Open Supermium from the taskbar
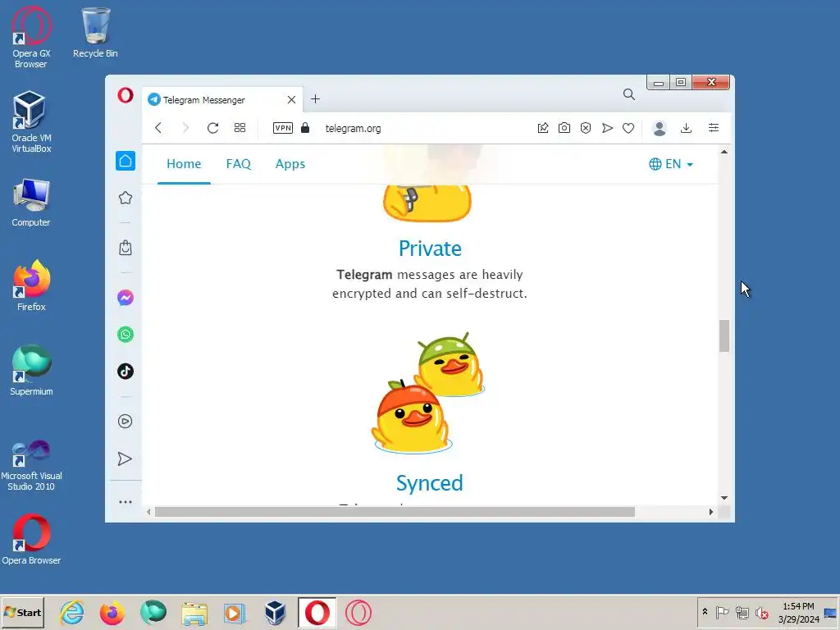840x630 pixels. point(153,613)
